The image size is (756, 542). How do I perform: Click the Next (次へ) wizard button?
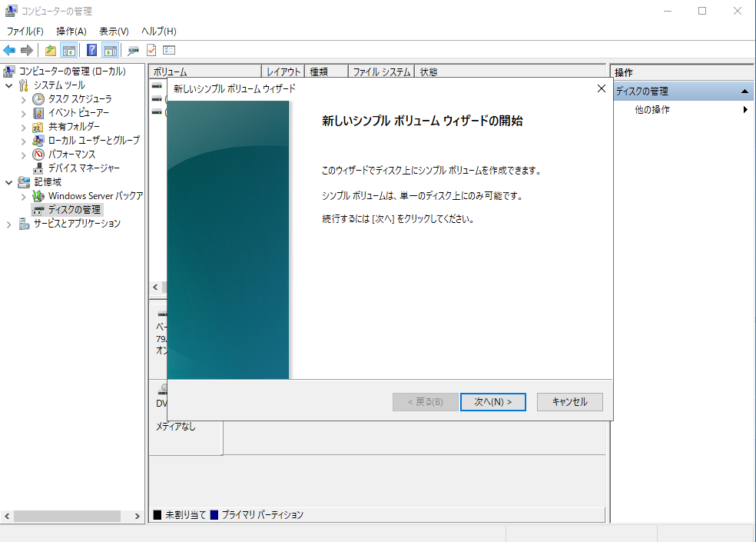[492, 402]
